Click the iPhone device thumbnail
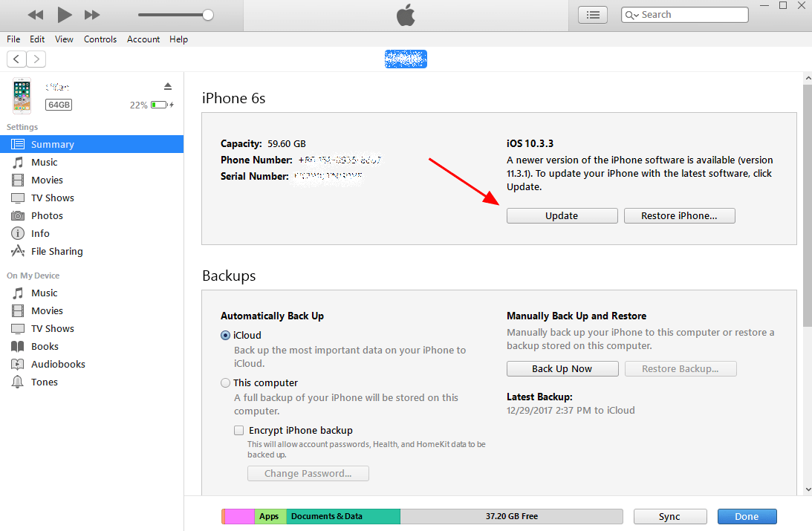The height and width of the screenshot is (531, 812). point(22,96)
